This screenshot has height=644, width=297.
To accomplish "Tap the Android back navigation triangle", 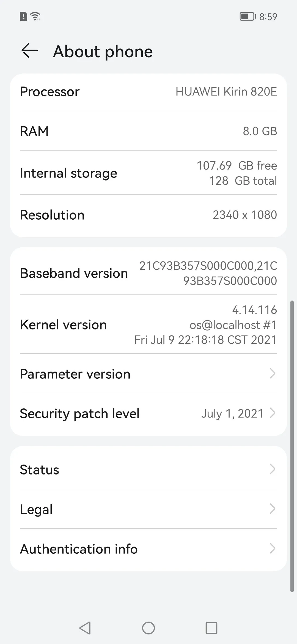I will pos(85,628).
